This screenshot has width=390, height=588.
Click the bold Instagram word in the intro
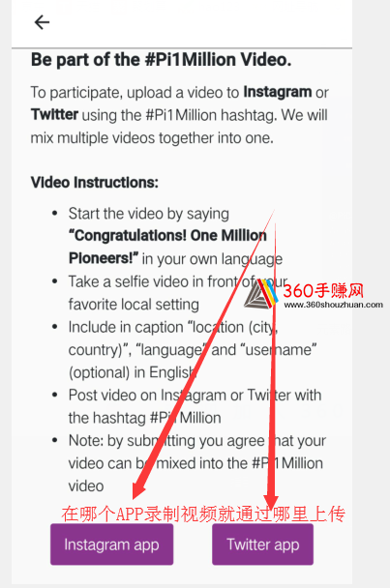278,92
